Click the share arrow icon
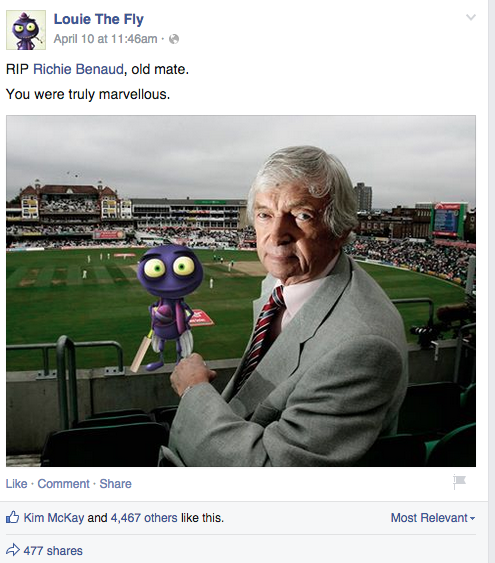495x563 pixels. click(13, 550)
